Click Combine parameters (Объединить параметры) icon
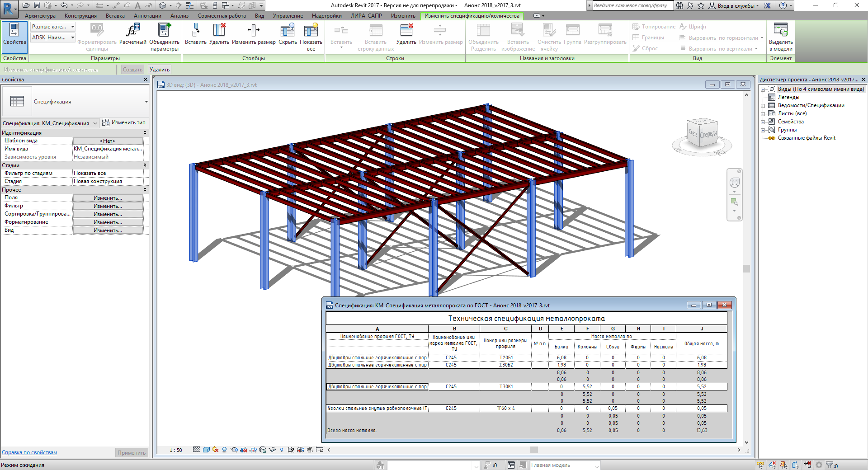This screenshot has height=470, width=868. click(164, 31)
